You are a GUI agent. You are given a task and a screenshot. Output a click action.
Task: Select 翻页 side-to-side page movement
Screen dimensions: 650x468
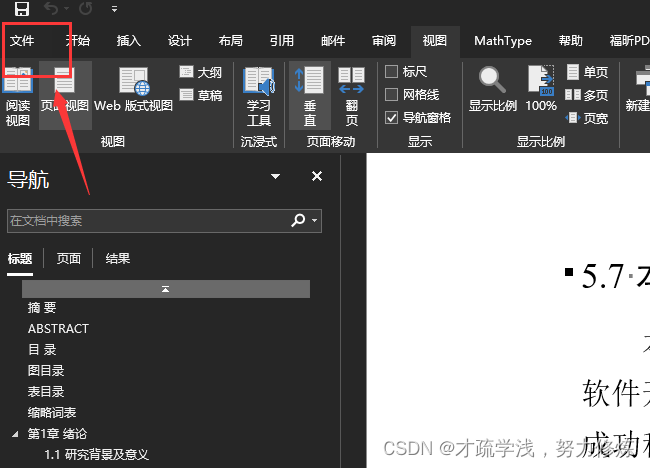click(x=351, y=96)
